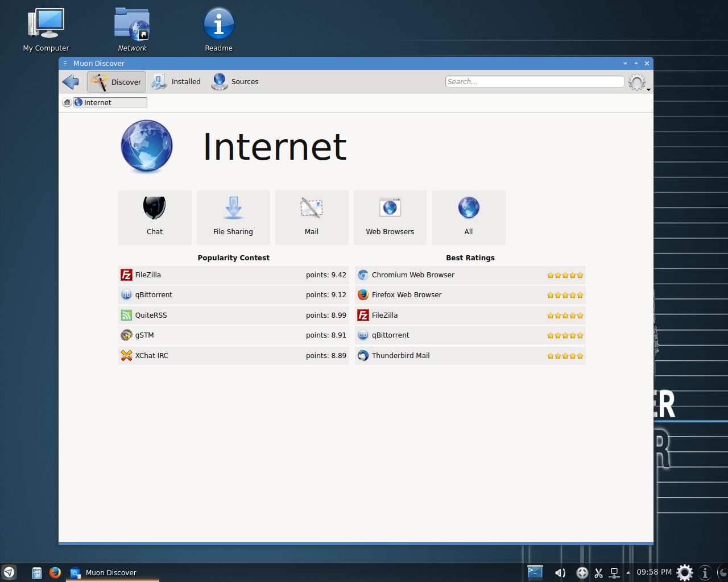Go to the home breadcrumb icon
728x582 pixels.
coord(67,102)
